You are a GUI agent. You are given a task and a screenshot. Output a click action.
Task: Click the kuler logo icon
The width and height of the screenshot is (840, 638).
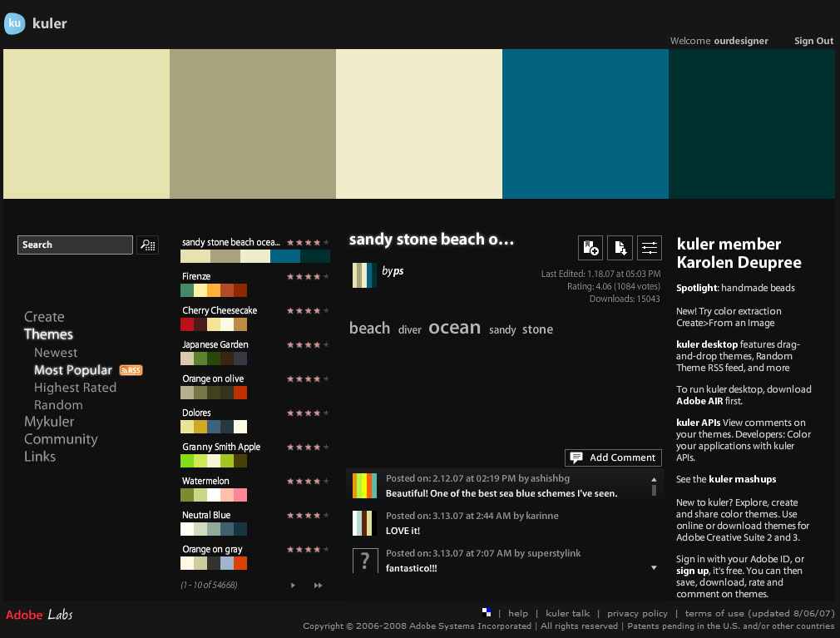click(14, 23)
